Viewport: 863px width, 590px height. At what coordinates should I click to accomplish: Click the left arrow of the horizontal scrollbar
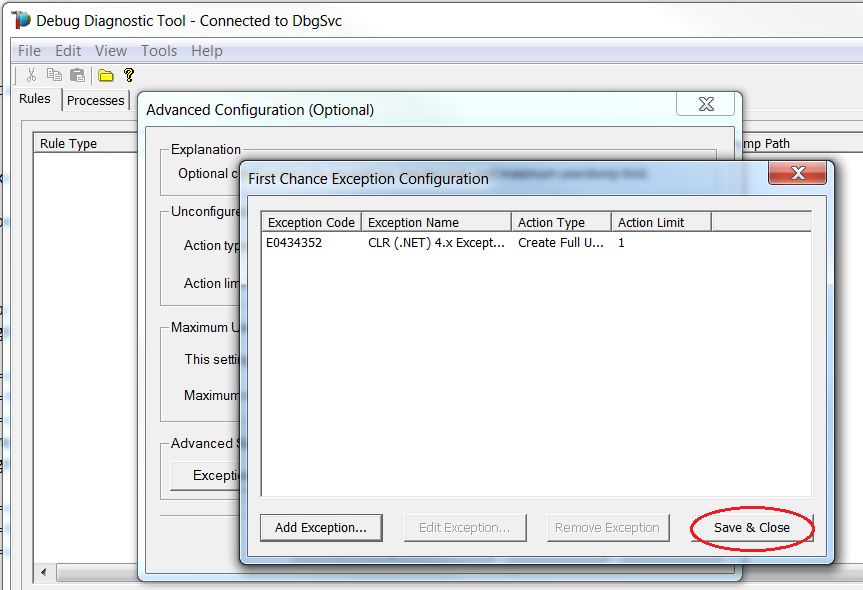(42, 572)
